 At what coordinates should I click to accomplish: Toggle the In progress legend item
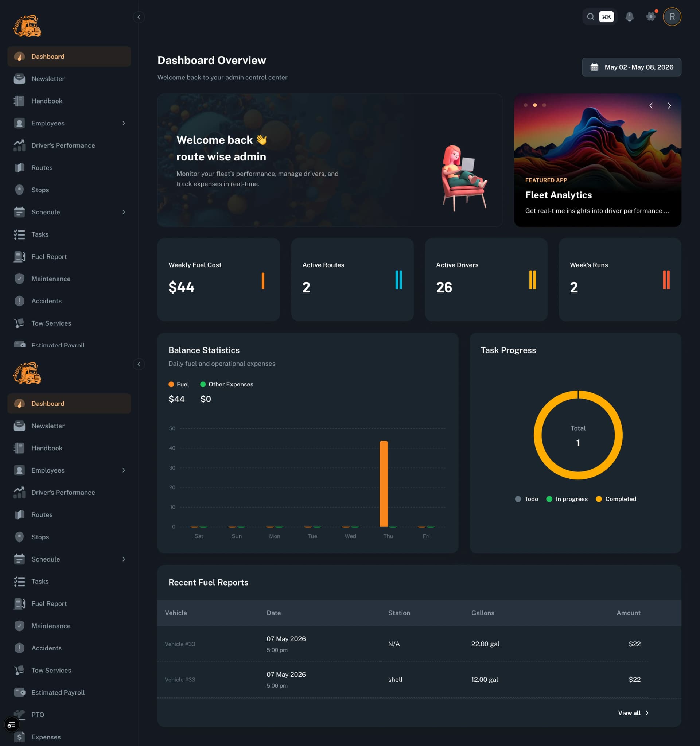(x=567, y=499)
